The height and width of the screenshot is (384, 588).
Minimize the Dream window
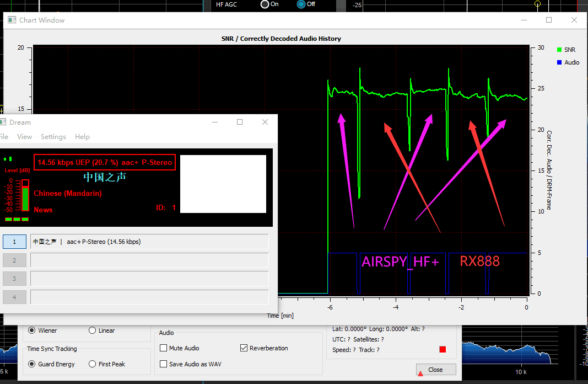point(214,122)
